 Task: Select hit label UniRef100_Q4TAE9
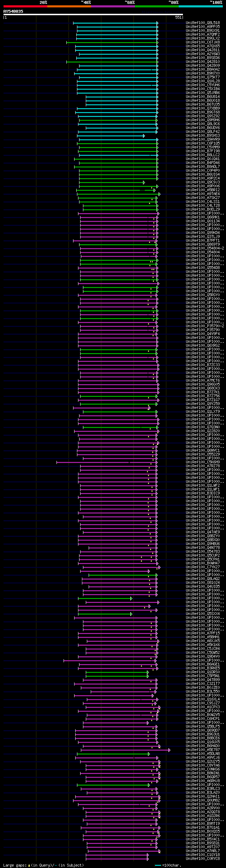pos(203,532)
